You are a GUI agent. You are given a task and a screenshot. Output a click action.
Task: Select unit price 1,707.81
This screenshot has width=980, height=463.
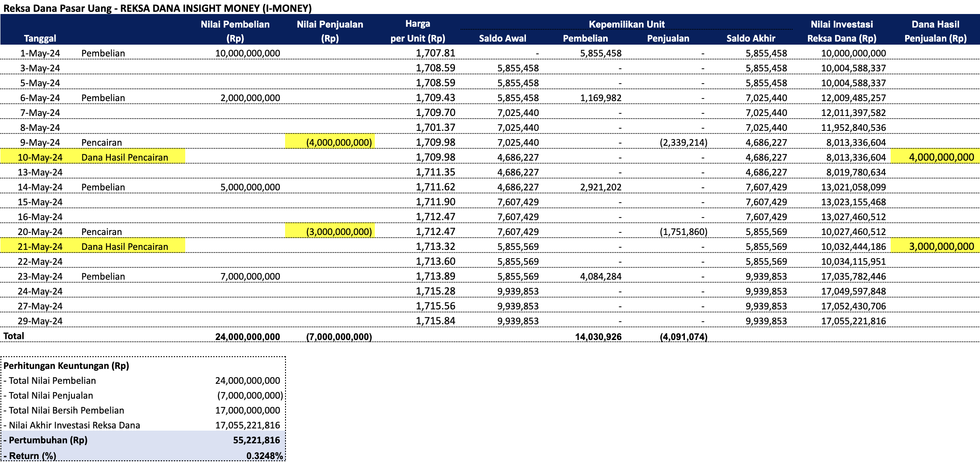pyautogui.click(x=435, y=53)
